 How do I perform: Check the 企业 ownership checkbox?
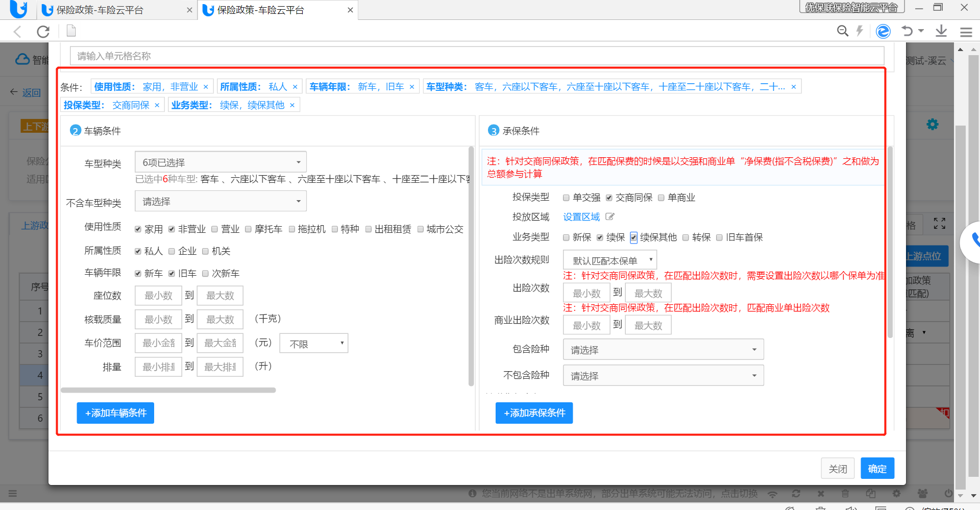coord(171,251)
